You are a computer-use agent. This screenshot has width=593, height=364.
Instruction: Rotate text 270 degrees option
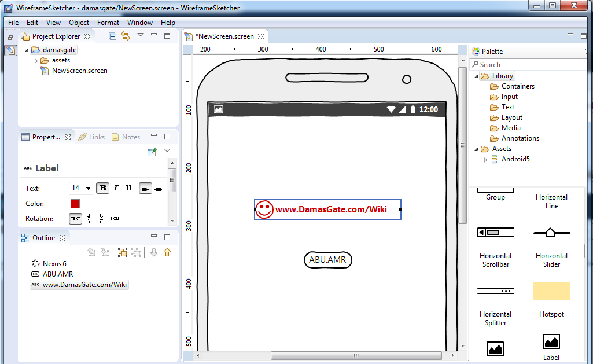[101, 218]
